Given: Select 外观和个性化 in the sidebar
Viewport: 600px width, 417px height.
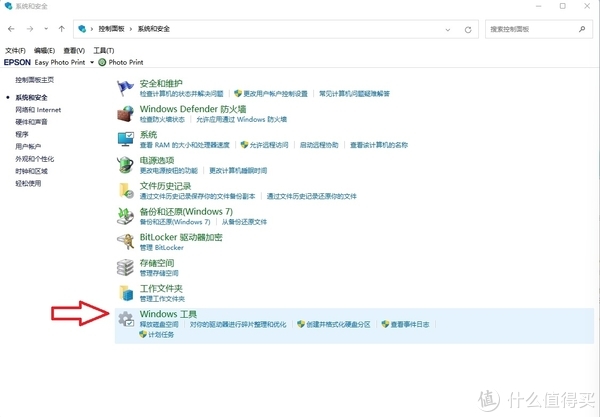Looking at the screenshot, I should [x=34, y=159].
